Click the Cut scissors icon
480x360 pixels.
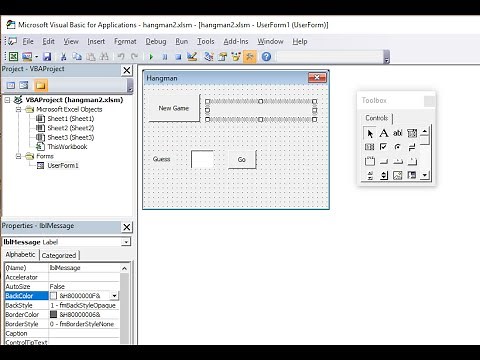[63, 57]
